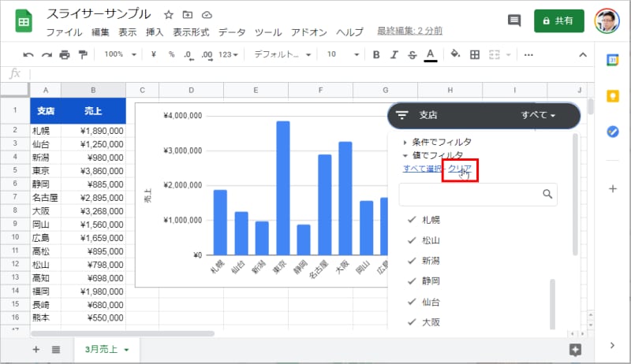Image resolution: width=631 pixels, height=364 pixels.
Task: Open Google Tasks in the side panel
Action: [x=613, y=132]
